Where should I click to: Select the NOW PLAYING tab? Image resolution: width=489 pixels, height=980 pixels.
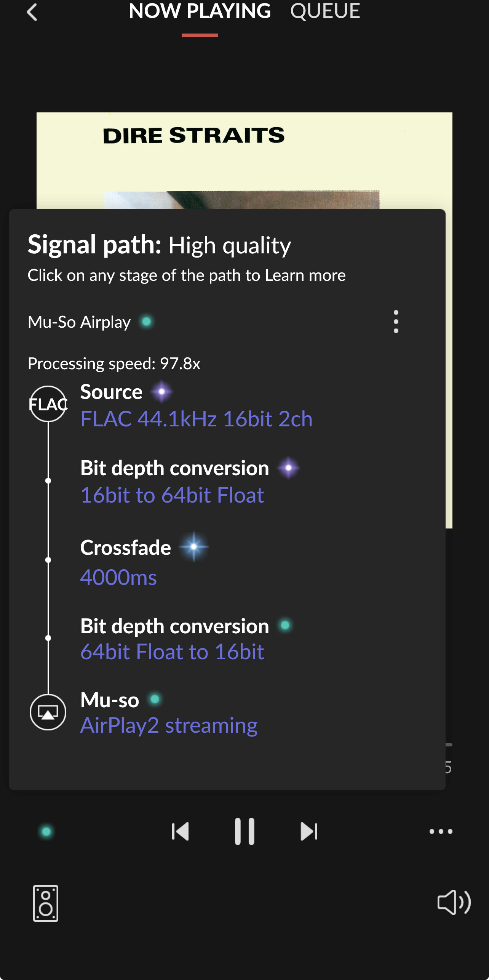[x=200, y=11]
